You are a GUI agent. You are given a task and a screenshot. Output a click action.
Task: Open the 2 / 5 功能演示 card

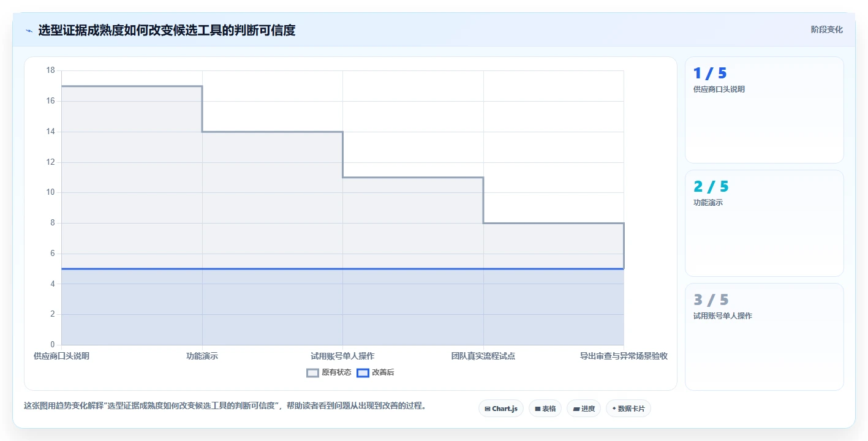764,224
